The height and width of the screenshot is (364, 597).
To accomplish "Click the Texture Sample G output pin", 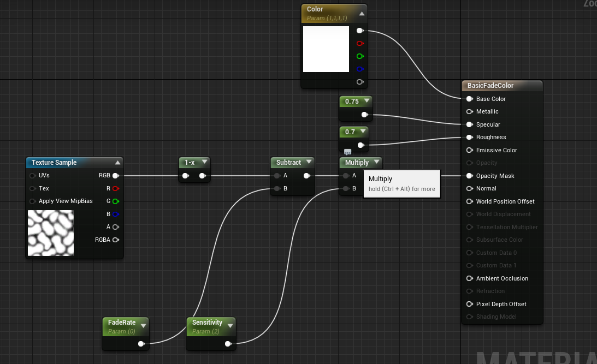I will click(116, 201).
